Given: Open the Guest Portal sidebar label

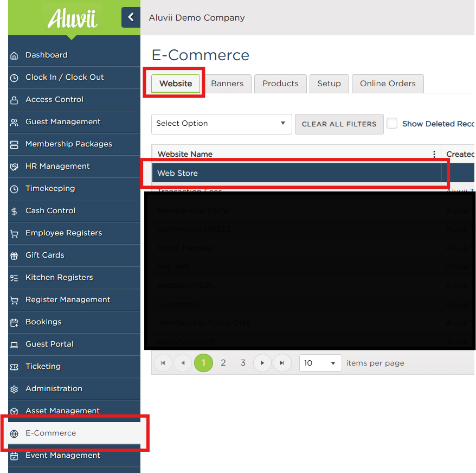Looking at the screenshot, I should [49, 344].
